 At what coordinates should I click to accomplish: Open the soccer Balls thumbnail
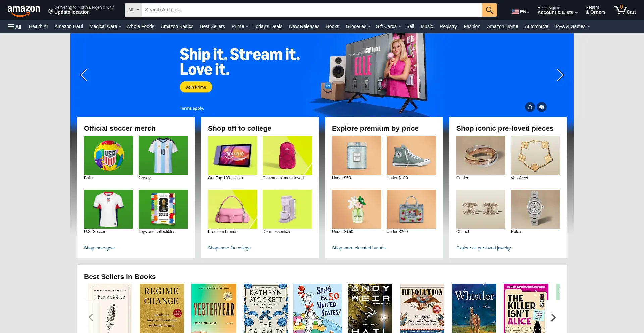click(108, 156)
